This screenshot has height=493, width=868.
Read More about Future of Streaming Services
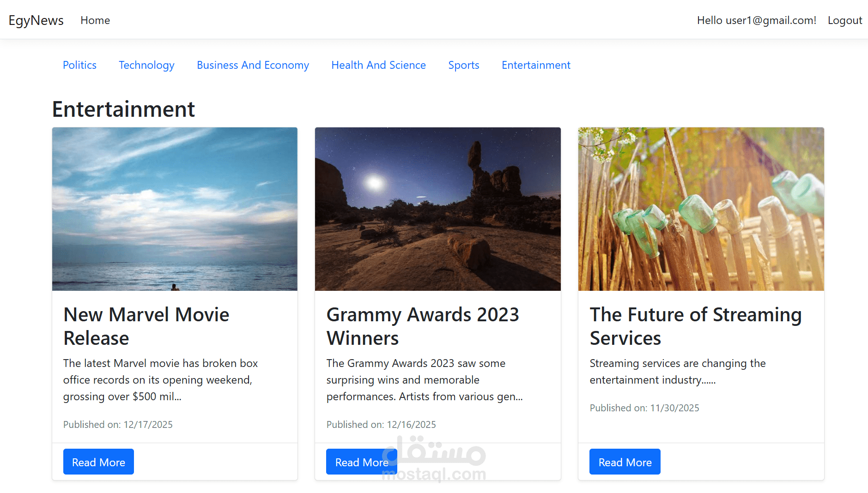[x=625, y=462]
